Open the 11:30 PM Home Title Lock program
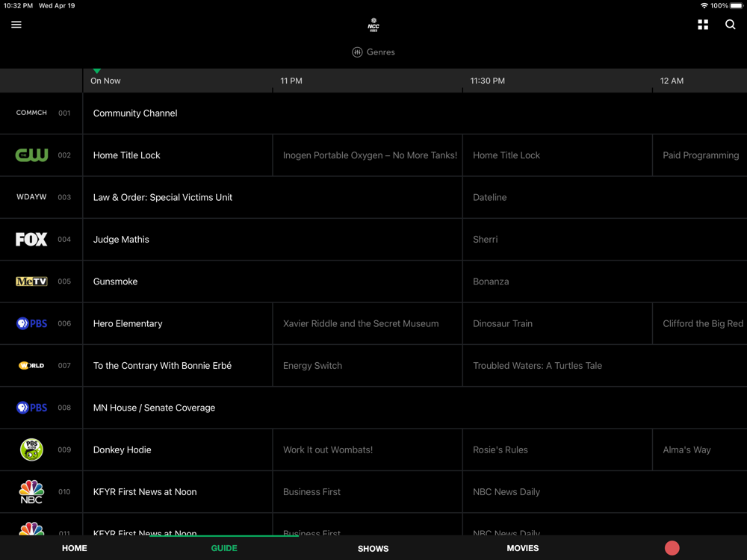 point(557,155)
